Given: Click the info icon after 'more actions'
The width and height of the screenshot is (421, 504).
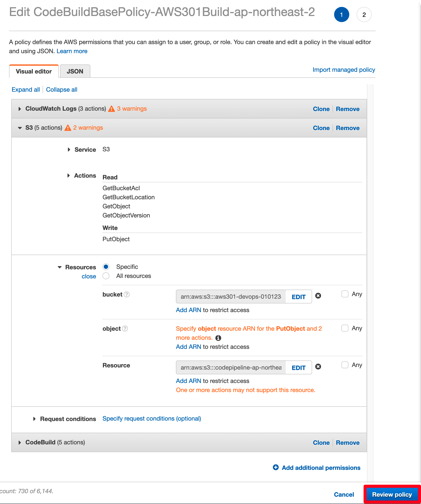Looking at the screenshot, I should pyautogui.click(x=218, y=338).
